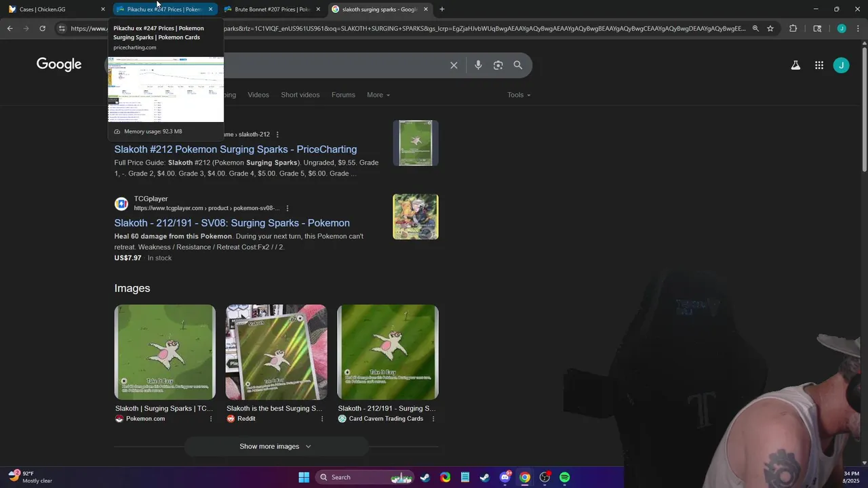Close the Brute Bonnet #207 tab
Screen dimensions: 868x488
click(318, 9)
